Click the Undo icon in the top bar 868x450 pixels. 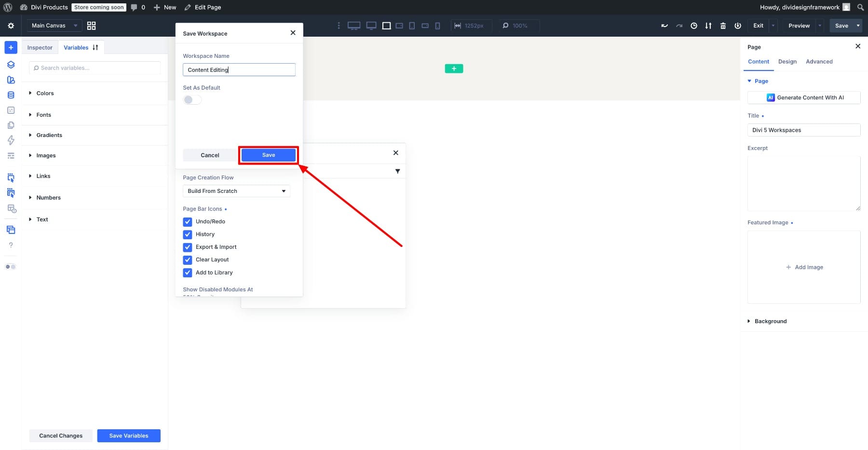coord(665,26)
